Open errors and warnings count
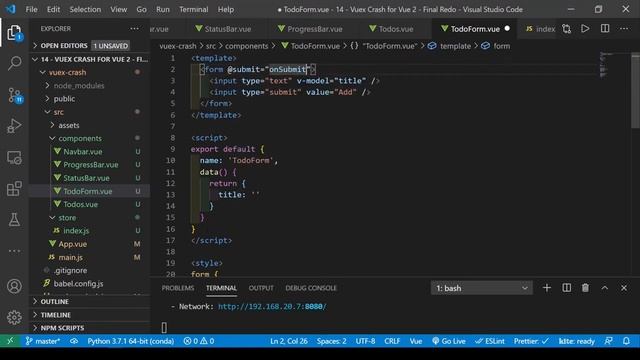 (199, 341)
